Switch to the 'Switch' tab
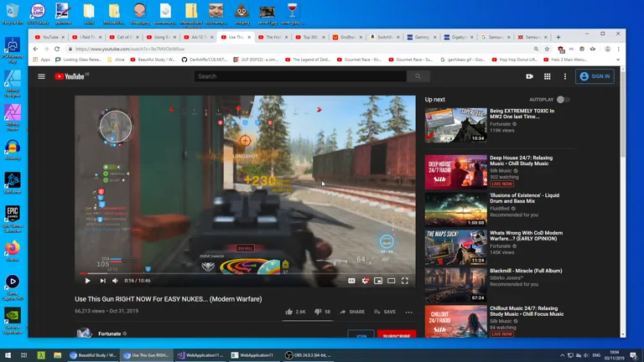The image size is (644, 362). coord(385,37)
